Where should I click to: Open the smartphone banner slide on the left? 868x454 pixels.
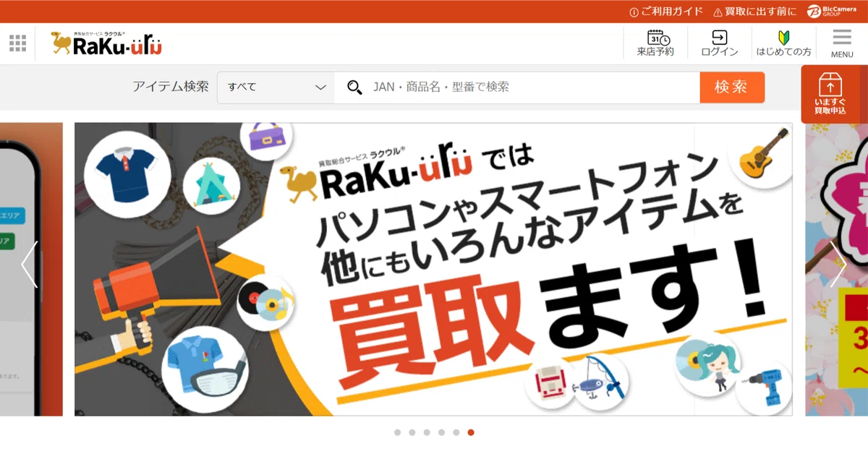coord(31,269)
